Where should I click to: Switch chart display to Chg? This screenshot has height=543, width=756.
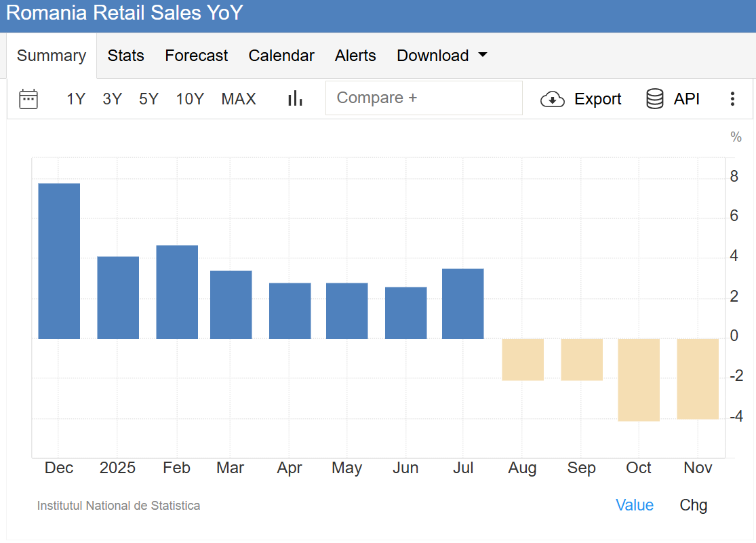coord(693,505)
